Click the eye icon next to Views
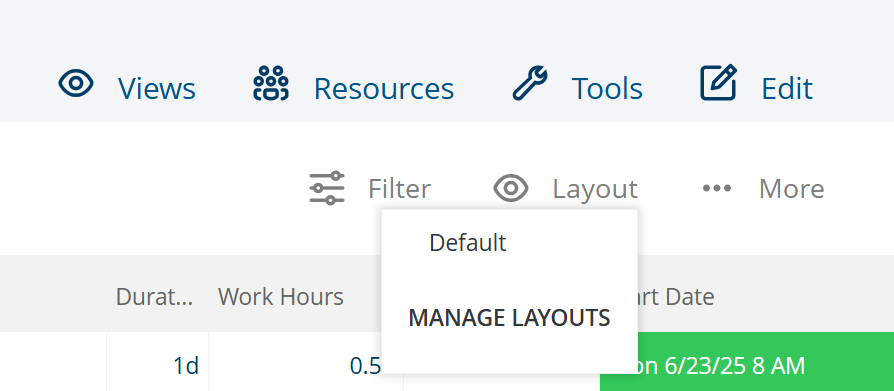894x391 pixels. tap(76, 84)
